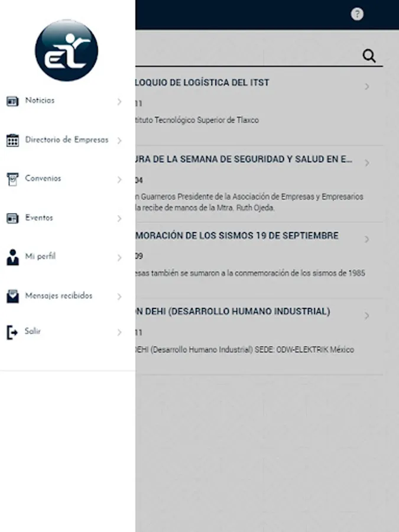Click the Convenios document icon
The width and height of the screenshot is (399, 532).
point(12,179)
